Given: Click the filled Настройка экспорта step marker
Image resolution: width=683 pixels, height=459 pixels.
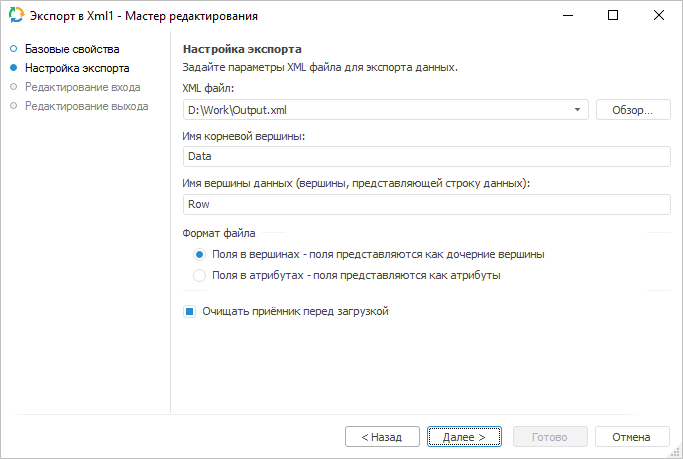Looking at the screenshot, I should click(x=14, y=69).
